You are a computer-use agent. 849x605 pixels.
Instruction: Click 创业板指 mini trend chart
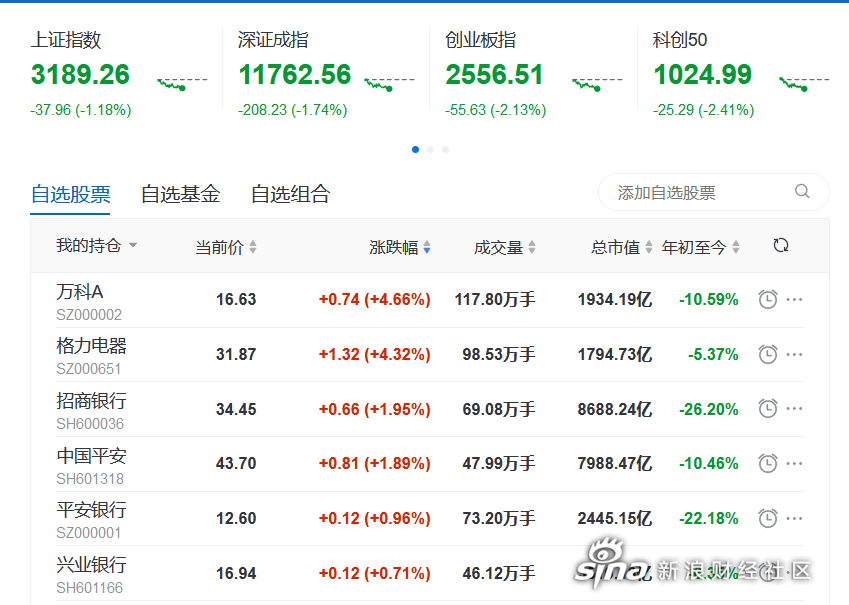click(x=597, y=83)
